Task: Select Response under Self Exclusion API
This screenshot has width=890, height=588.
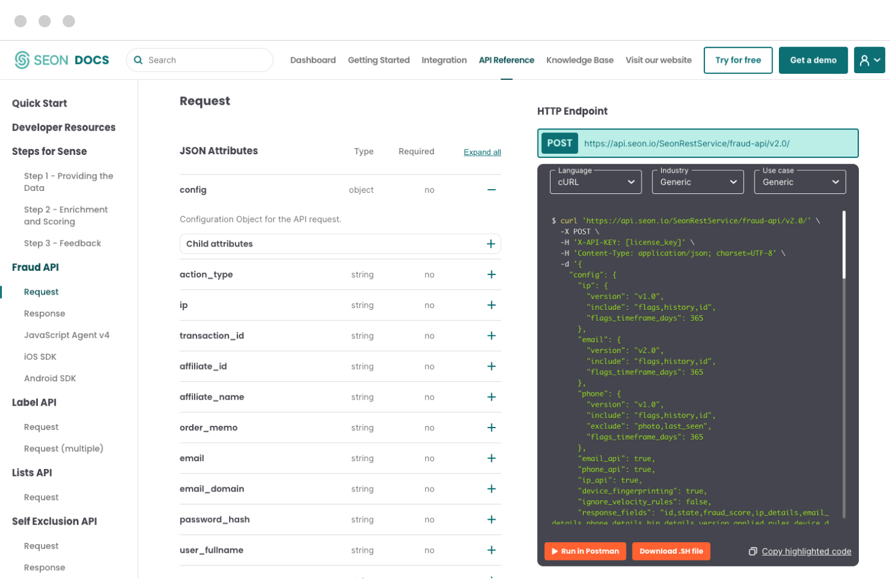Action: click(x=45, y=567)
